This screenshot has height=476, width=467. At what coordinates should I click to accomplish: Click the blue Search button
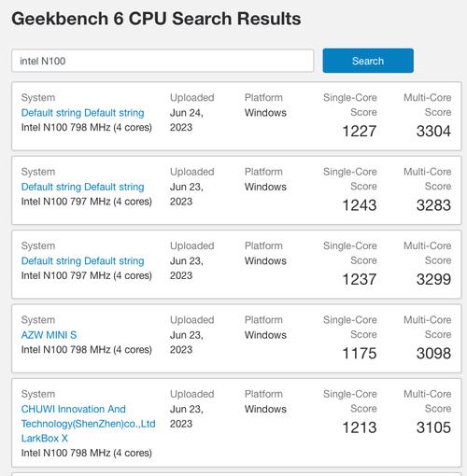click(x=368, y=61)
